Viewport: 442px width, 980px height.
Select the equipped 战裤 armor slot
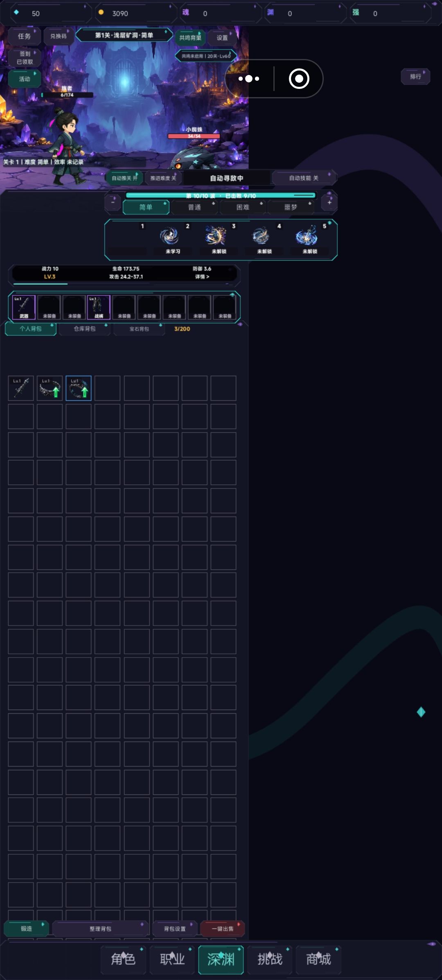coord(99,307)
